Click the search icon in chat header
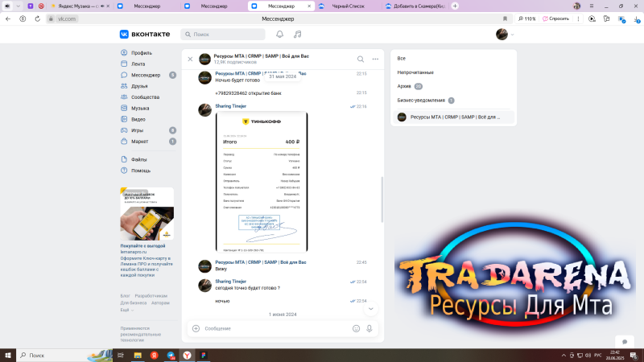The image size is (644, 362). click(x=361, y=59)
